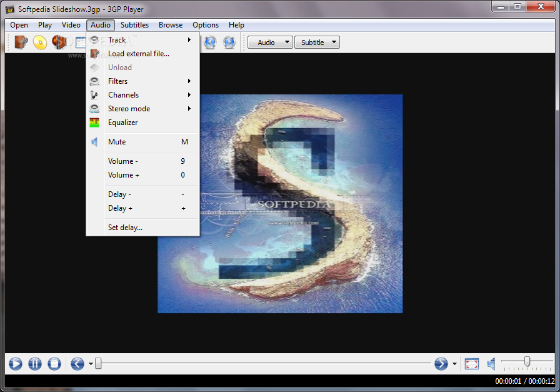
Task: Click the Equalizer menu icon
Action: (94, 123)
